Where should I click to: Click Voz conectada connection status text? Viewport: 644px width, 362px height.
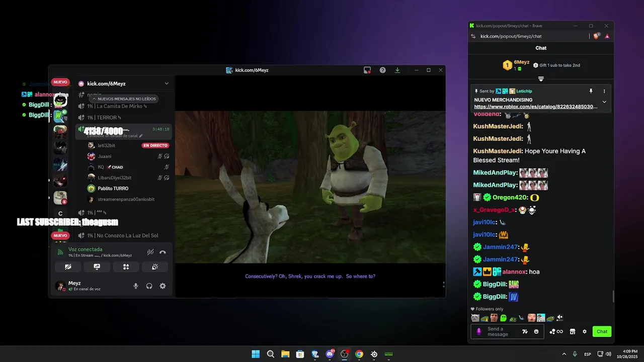click(x=85, y=249)
